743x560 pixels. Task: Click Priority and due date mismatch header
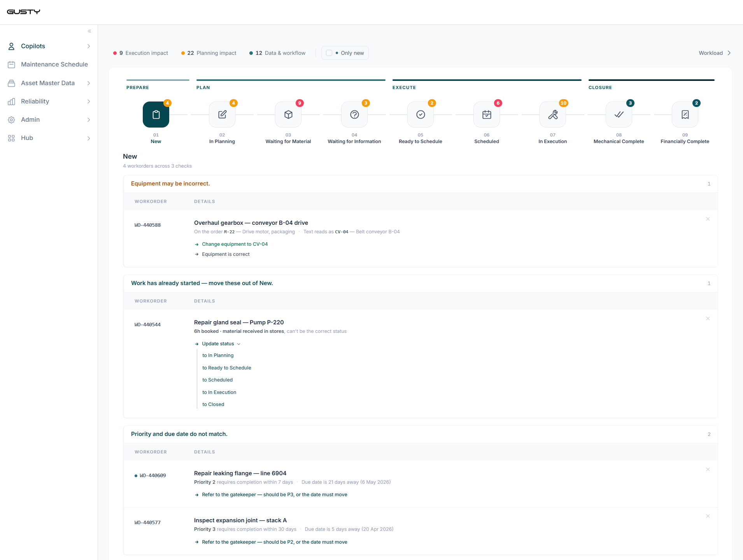(x=179, y=434)
